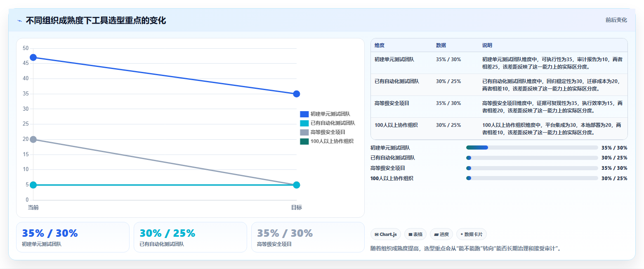Click the 初建单元测试团队 progress bar

coord(532,148)
